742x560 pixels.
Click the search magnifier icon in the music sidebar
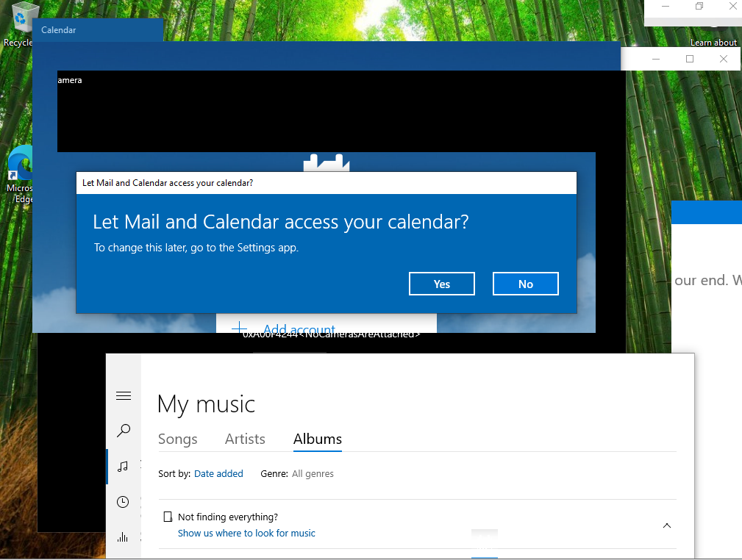coord(124,431)
